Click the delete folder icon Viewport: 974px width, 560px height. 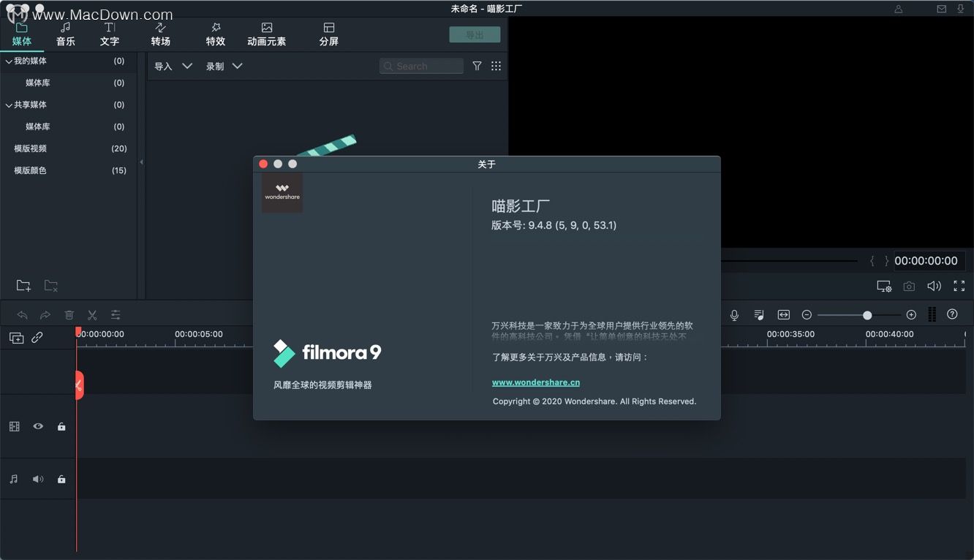point(50,285)
